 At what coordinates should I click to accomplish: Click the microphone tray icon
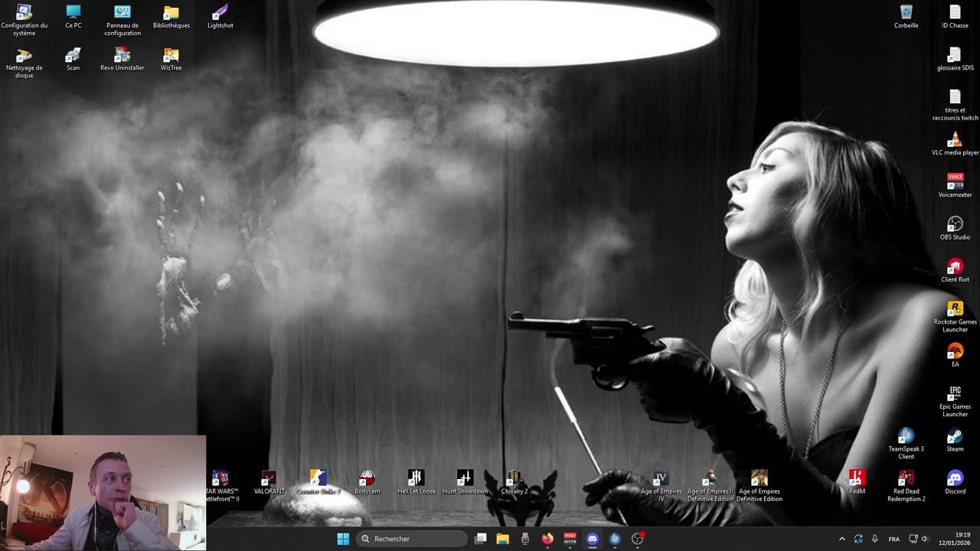(x=875, y=539)
